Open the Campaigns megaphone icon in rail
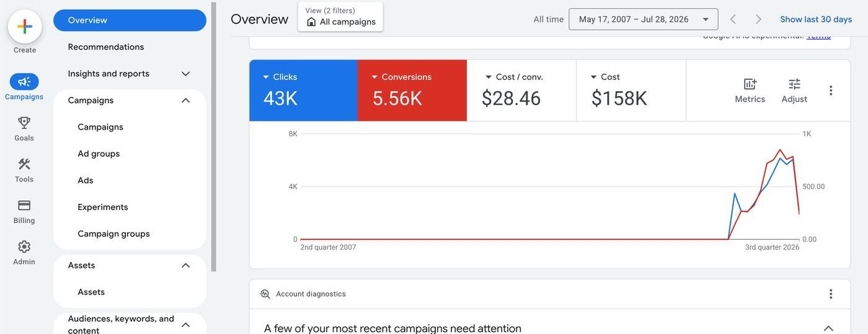Screen dimensions: 868x334 (24, 82)
